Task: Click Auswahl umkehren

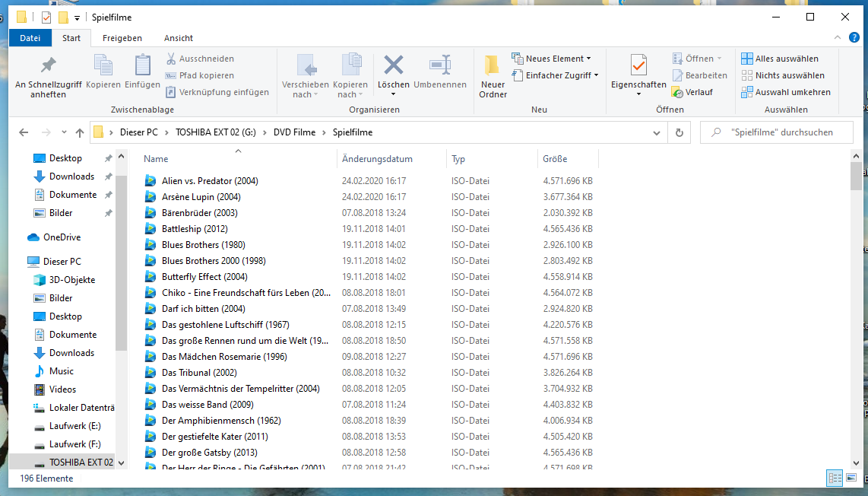Action: point(785,92)
